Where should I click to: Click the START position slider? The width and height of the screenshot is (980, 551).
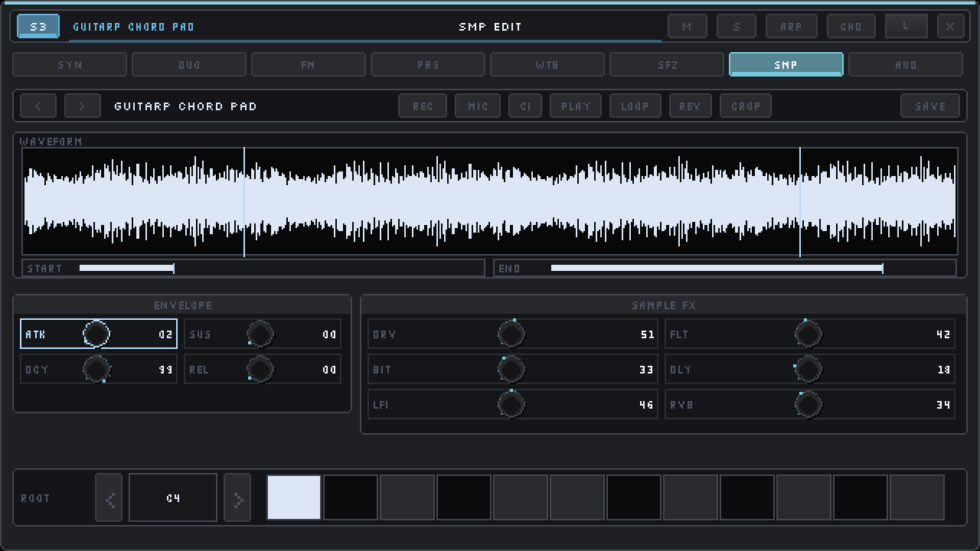[x=253, y=268]
